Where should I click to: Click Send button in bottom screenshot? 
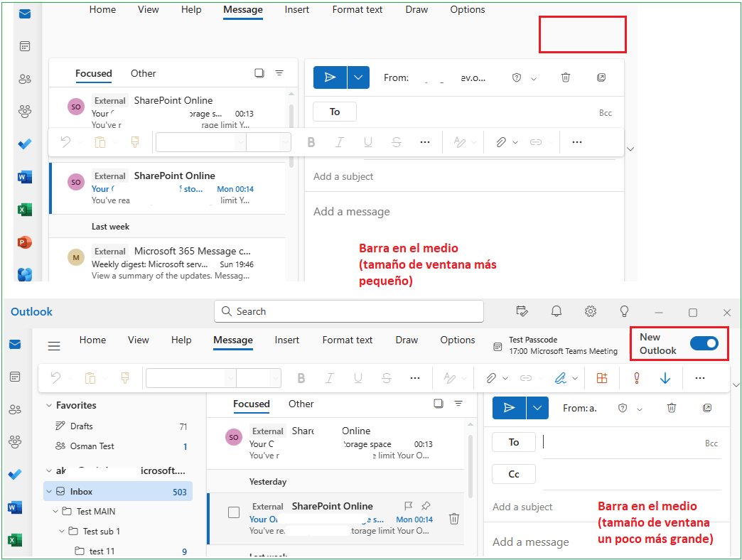[509, 408]
